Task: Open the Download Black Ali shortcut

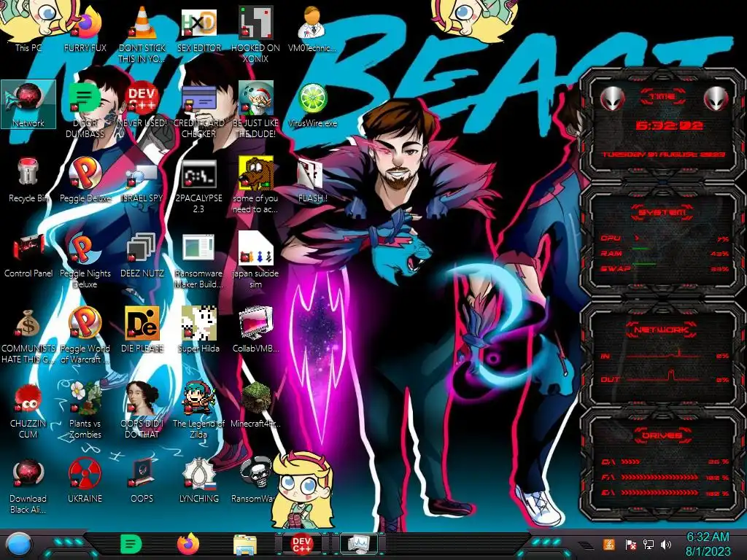Action: pyautogui.click(x=28, y=486)
